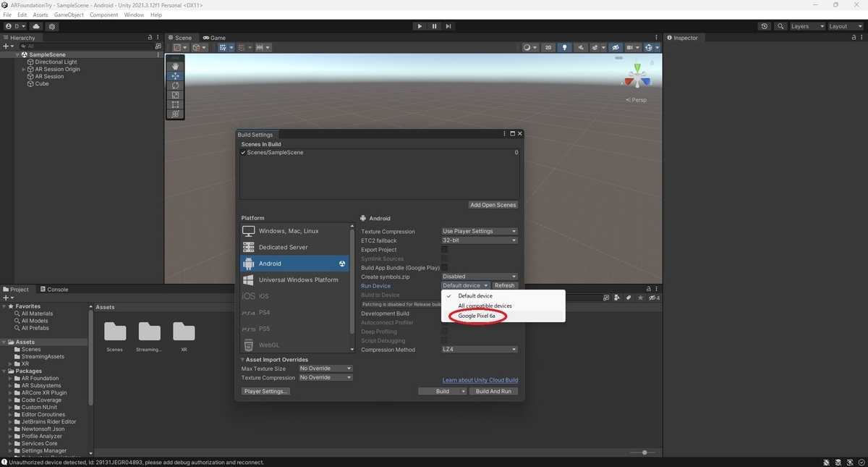Choose All compatible devices option
This screenshot has height=467, width=868.
tap(503, 306)
